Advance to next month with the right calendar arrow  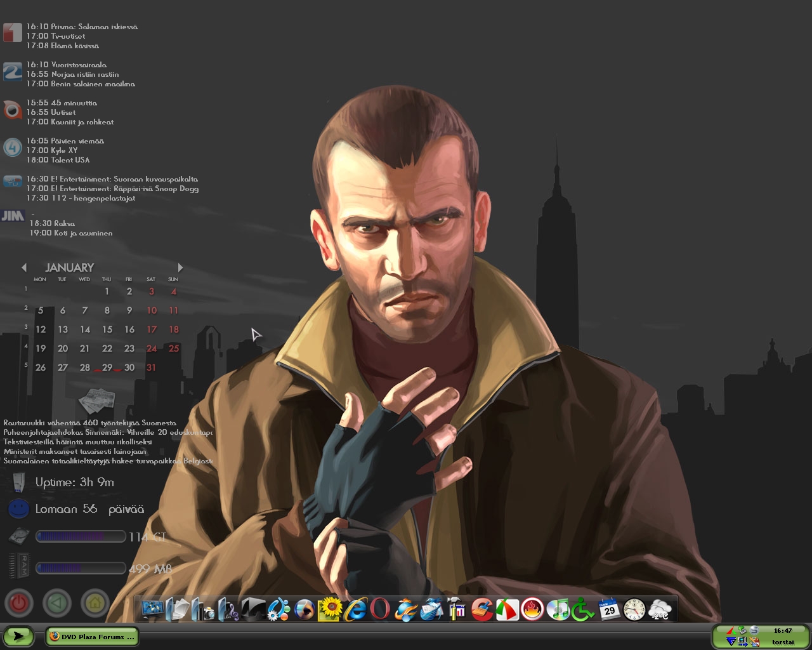pos(180,267)
